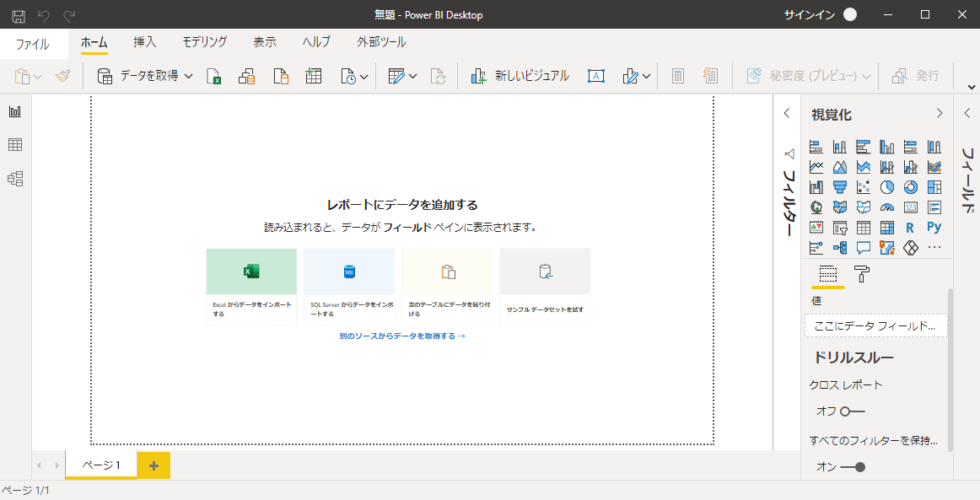This screenshot has width=980, height=500.
Task: Select the stacked bar chart visual
Action: pos(816,147)
